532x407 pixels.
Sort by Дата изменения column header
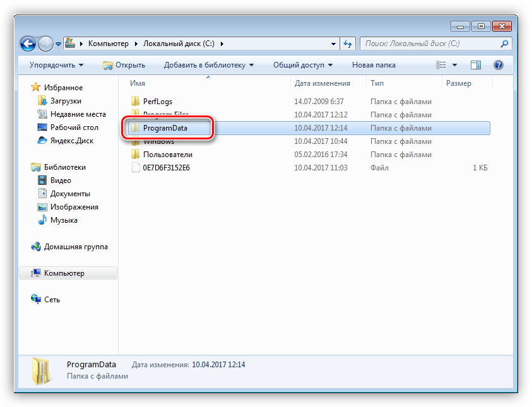[322, 83]
